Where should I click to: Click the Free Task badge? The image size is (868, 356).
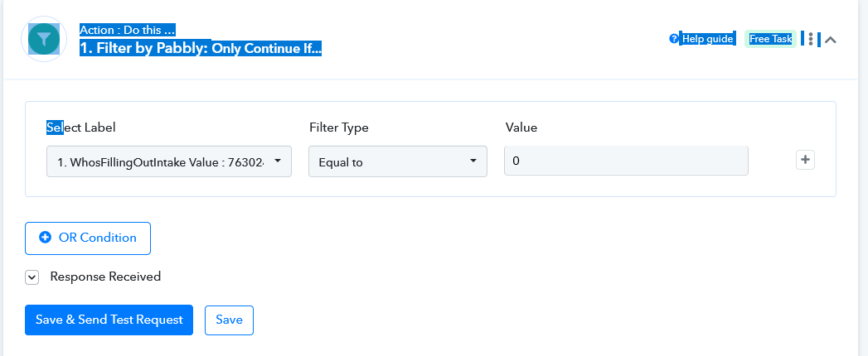point(770,39)
